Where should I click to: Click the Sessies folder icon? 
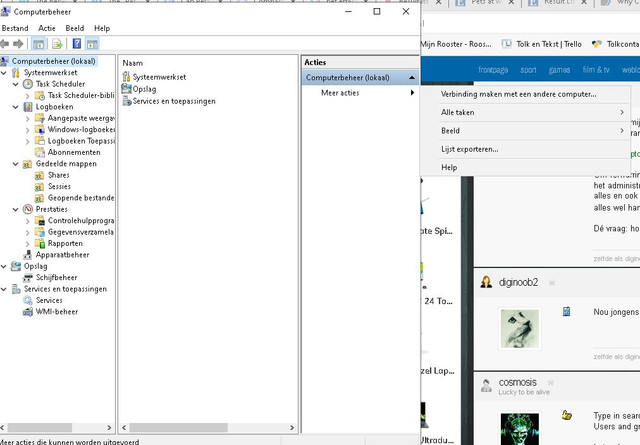coord(39,187)
